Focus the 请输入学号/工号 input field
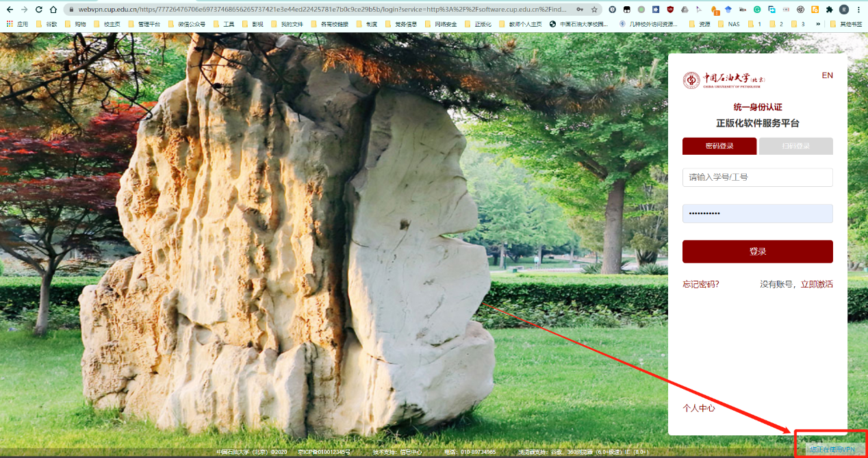 point(757,177)
